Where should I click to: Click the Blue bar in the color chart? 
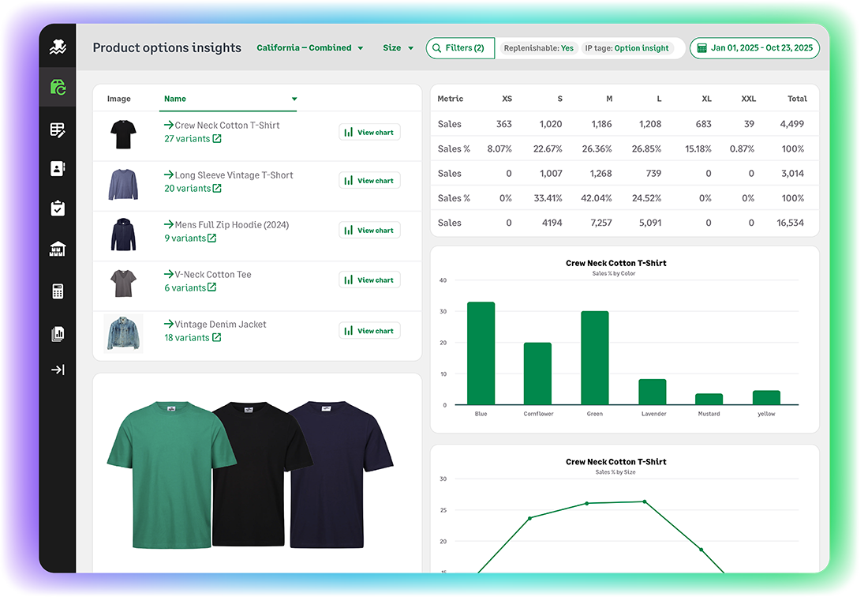tap(481, 353)
